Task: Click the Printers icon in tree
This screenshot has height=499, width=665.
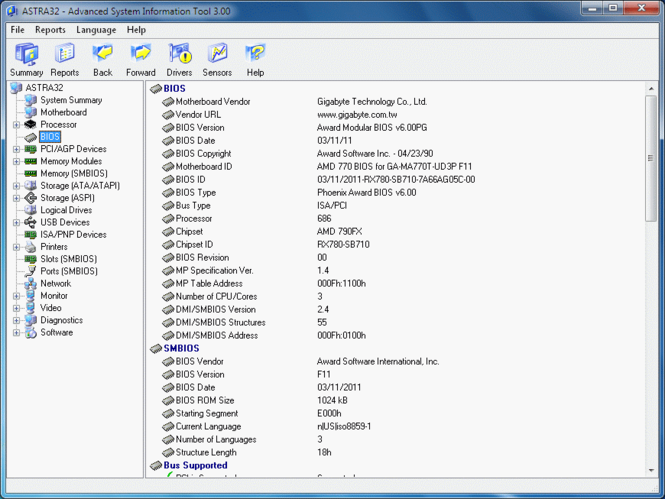Action: click(31, 247)
